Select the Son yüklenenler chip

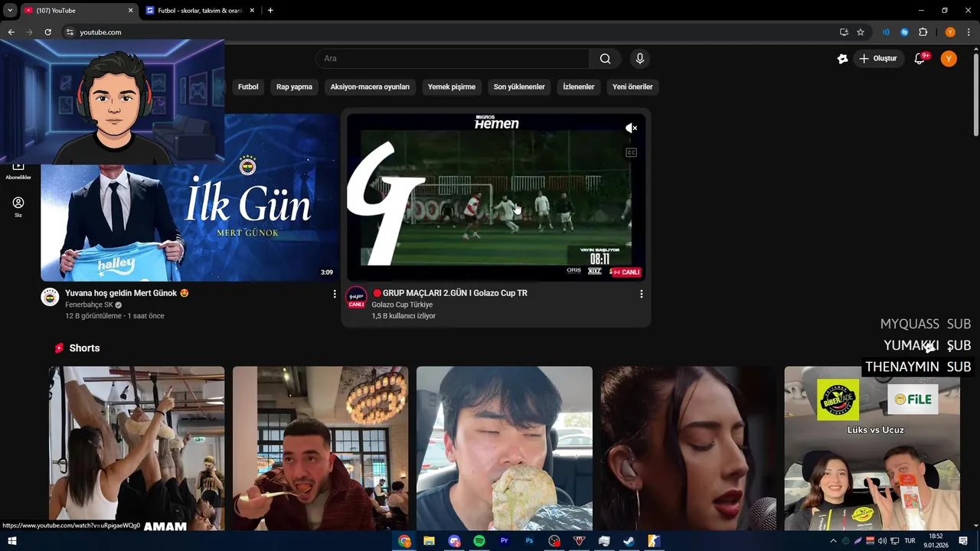[519, 86]
